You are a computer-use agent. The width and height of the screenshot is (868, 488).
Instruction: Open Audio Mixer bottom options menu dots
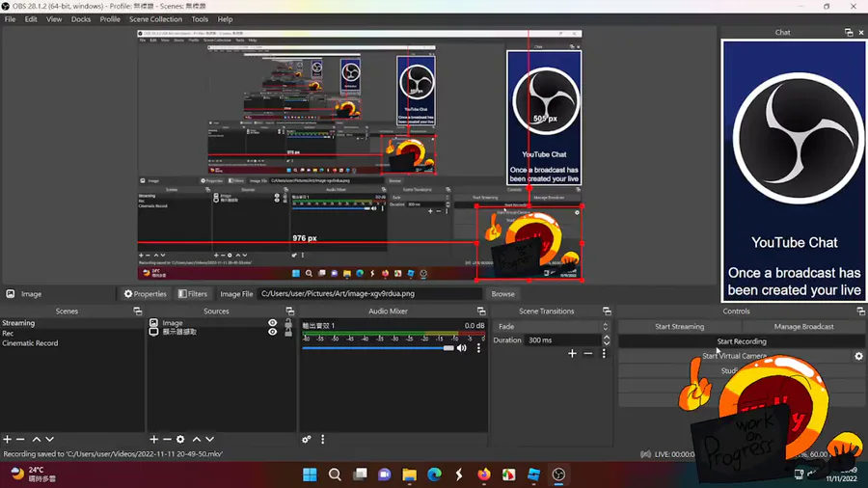pyautogui.click(x=323, y=440)
